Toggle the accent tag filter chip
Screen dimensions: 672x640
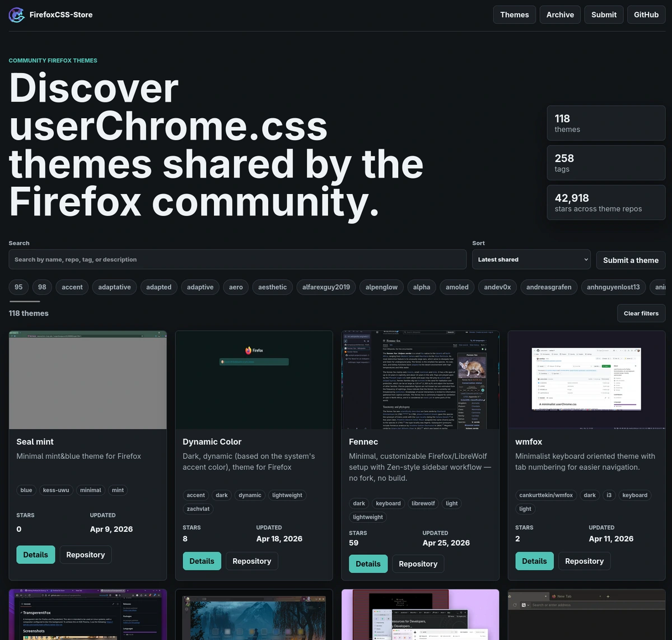click(72, 287)
